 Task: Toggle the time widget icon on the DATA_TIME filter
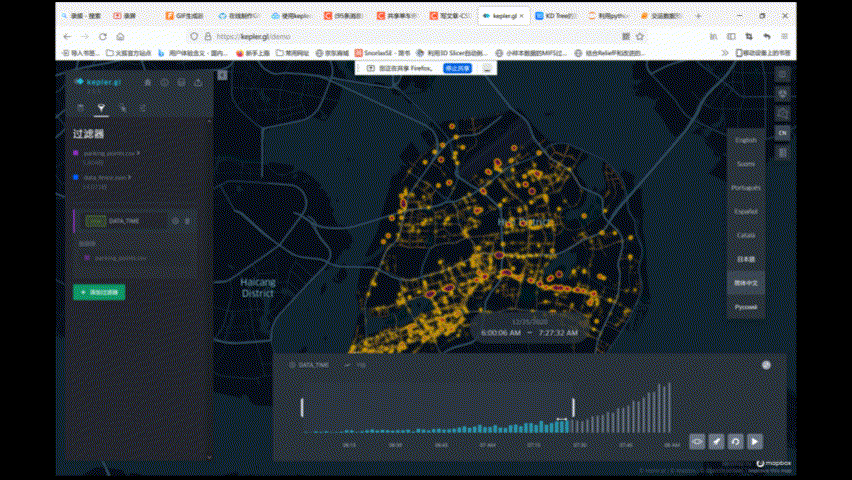pos(176,221)
